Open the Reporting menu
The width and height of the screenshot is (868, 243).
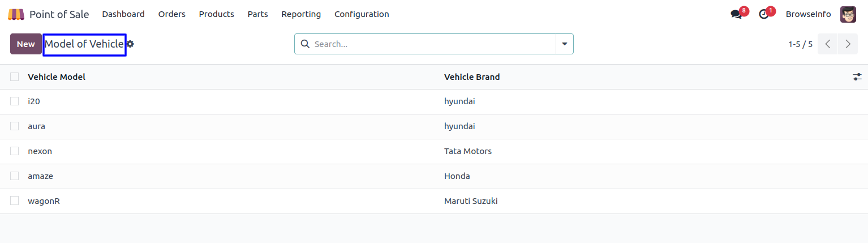tap(301, 14)
